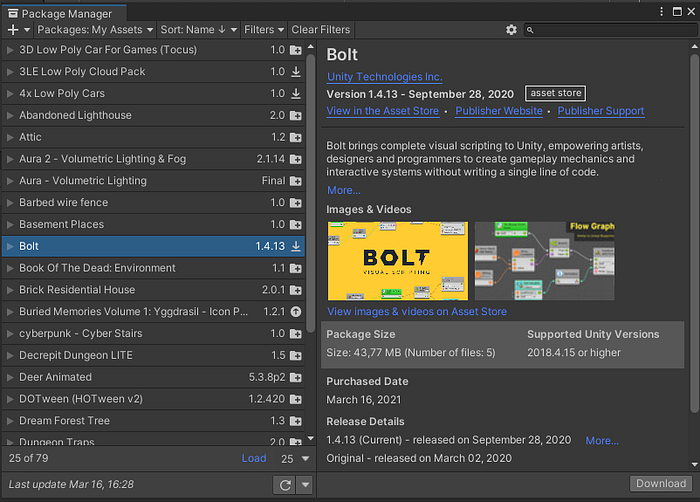Open the Packages: My Assets dropdown
700x502 pixels.
tap(96, 30)
